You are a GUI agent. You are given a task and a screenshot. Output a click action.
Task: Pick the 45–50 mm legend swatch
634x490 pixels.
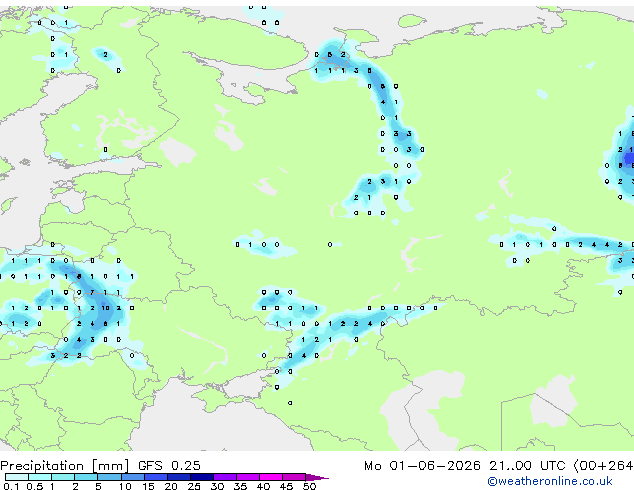[294, 477]
